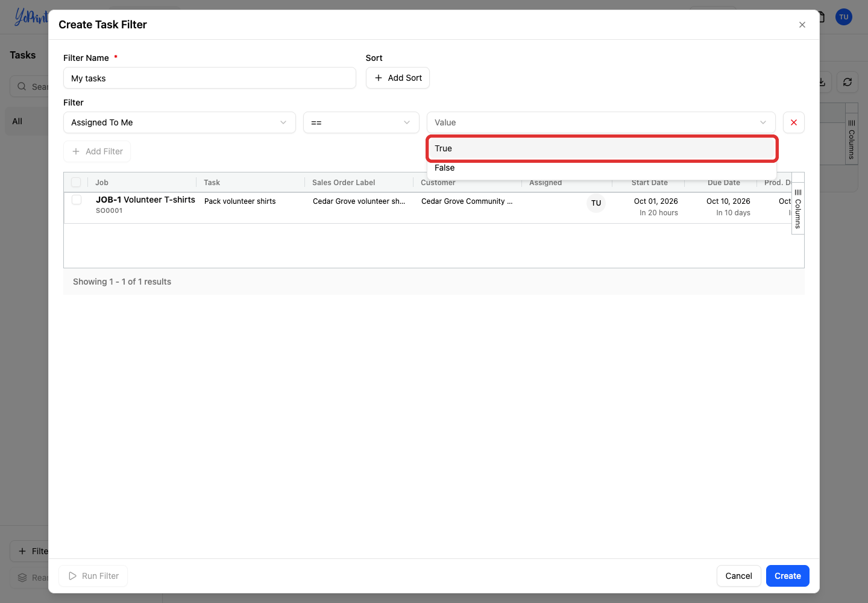Click the Run Filter button
This screenshot has width=868, height=603.
coord(93,576)
